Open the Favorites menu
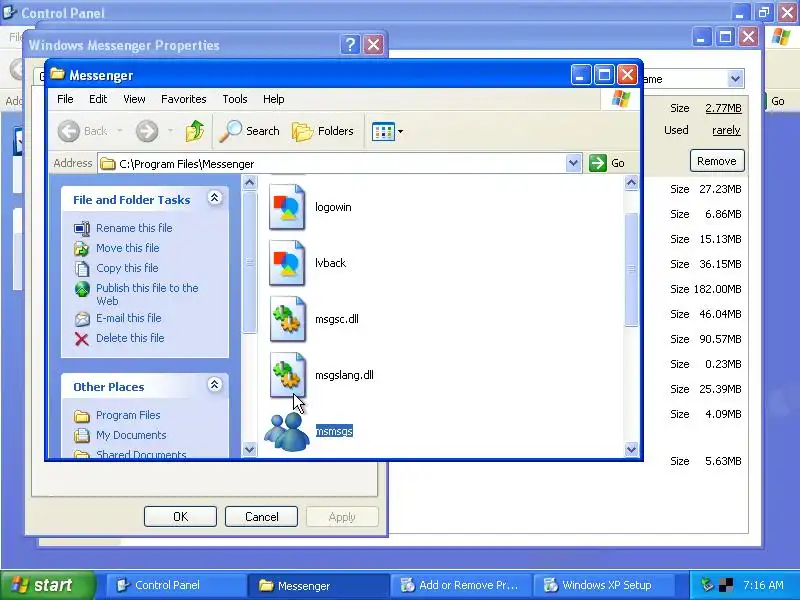This screenshot has height=600, width=800. coord(184,99)
